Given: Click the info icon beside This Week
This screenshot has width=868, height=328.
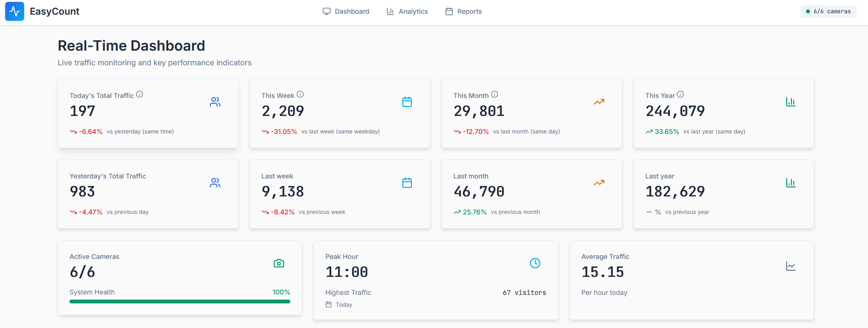Looking at the screenshot, I should (x=300, y=94).
